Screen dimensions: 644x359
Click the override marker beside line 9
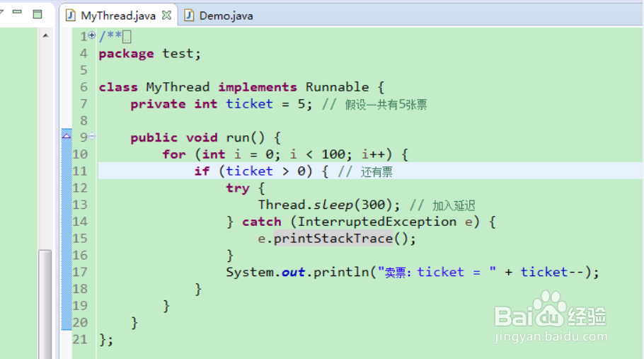click(67, 135)
